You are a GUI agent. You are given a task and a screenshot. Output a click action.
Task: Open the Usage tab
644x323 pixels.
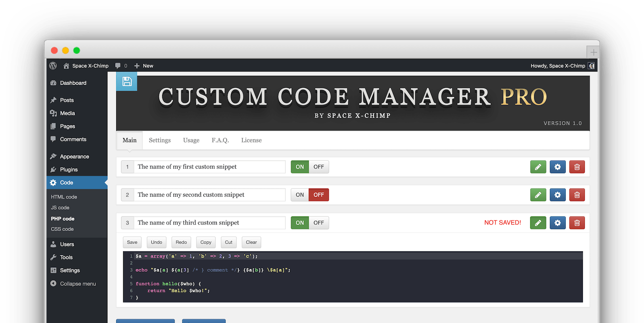click(191, 140)
